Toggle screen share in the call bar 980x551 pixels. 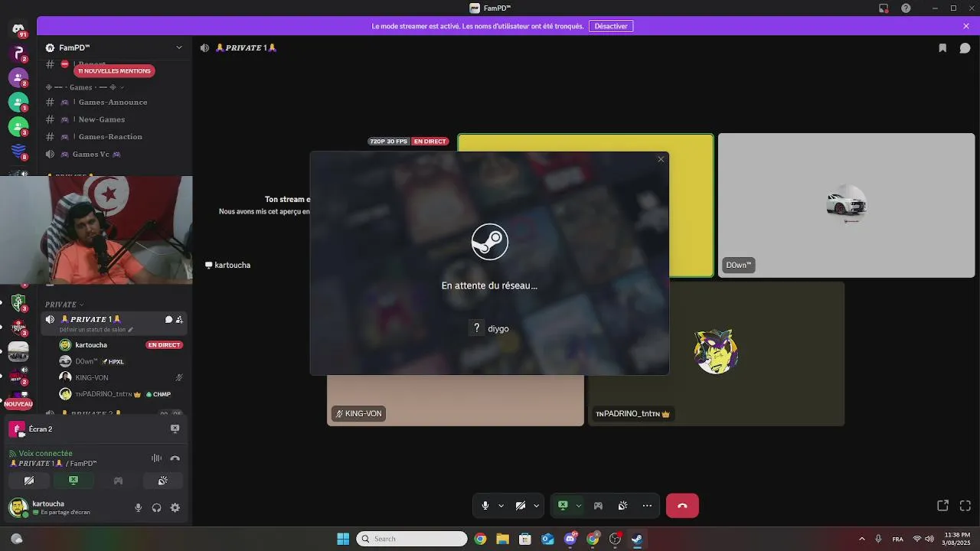point(563,506)
